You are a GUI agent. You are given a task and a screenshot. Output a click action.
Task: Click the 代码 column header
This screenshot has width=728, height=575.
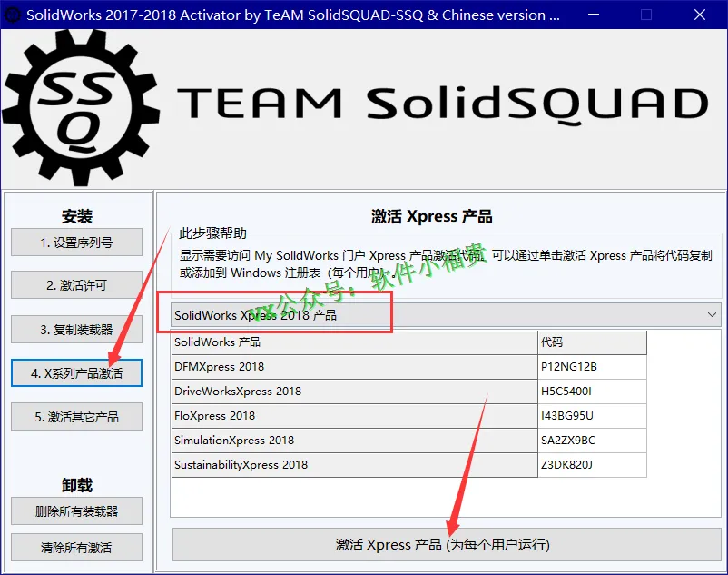pyautogui.click(x=592, y=342)
